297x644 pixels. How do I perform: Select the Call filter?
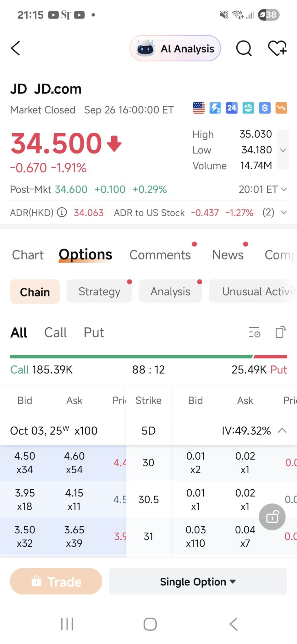click(55, 332)
